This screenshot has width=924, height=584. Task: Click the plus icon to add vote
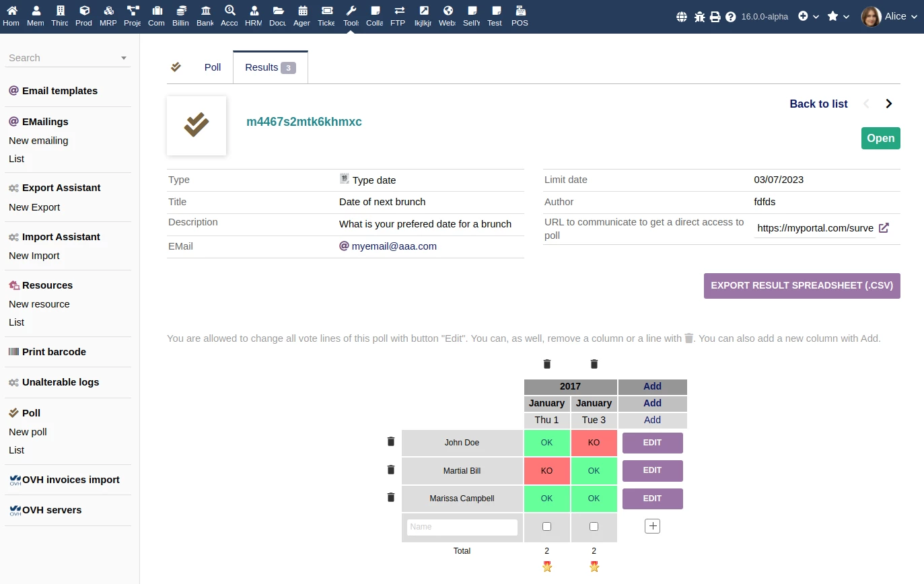[652, 526]
